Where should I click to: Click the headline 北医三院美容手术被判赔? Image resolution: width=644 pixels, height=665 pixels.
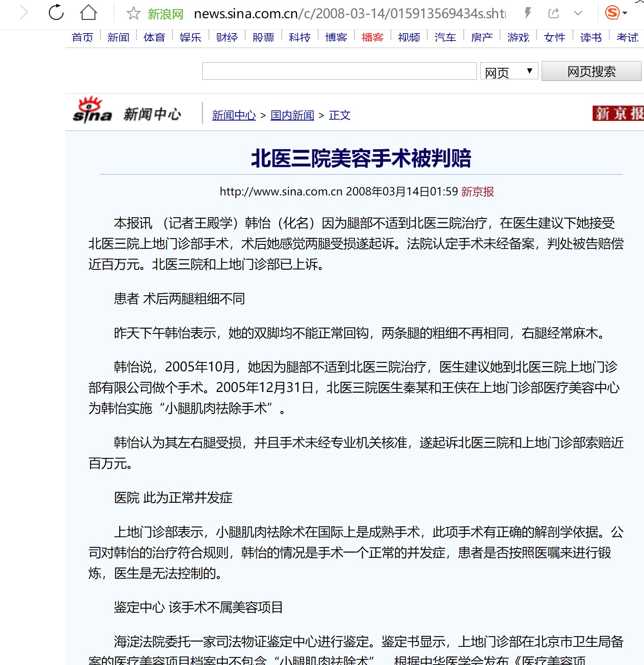[x=361, y=158]
